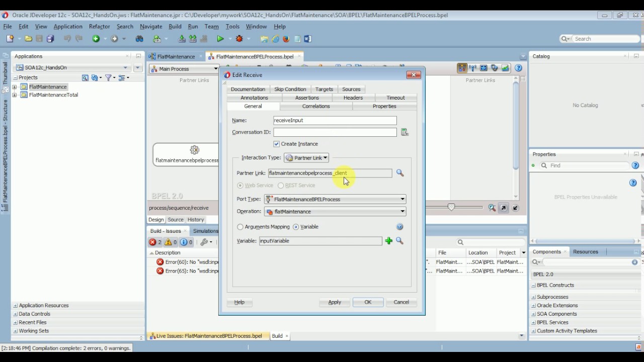Viewport: 644px width, 362px height.
Task: Click the top-right Search box
Action: [x=599, y=39]
